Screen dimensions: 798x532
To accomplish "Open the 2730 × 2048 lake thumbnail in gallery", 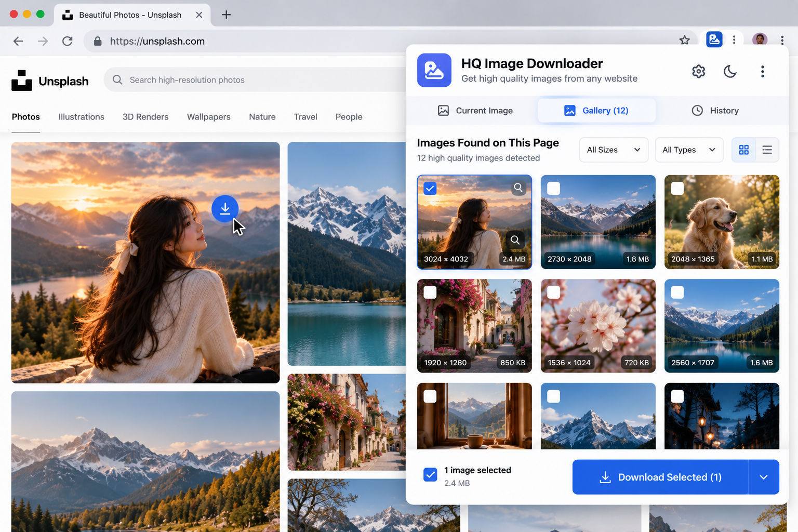I will point(598,222).
